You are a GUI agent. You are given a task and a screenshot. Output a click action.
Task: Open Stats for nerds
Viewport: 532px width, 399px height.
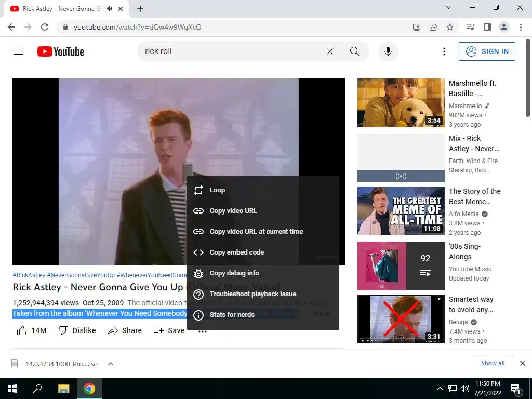[x=263, y=314]
